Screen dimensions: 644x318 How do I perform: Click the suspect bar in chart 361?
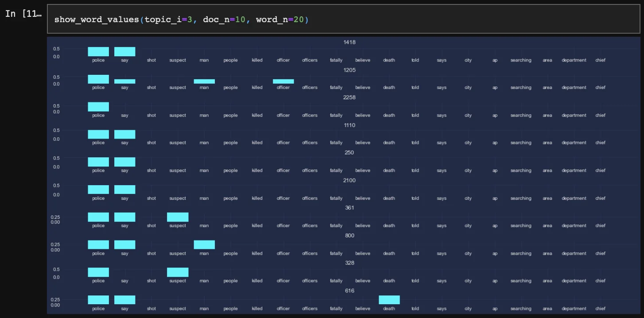click(178, 217)
